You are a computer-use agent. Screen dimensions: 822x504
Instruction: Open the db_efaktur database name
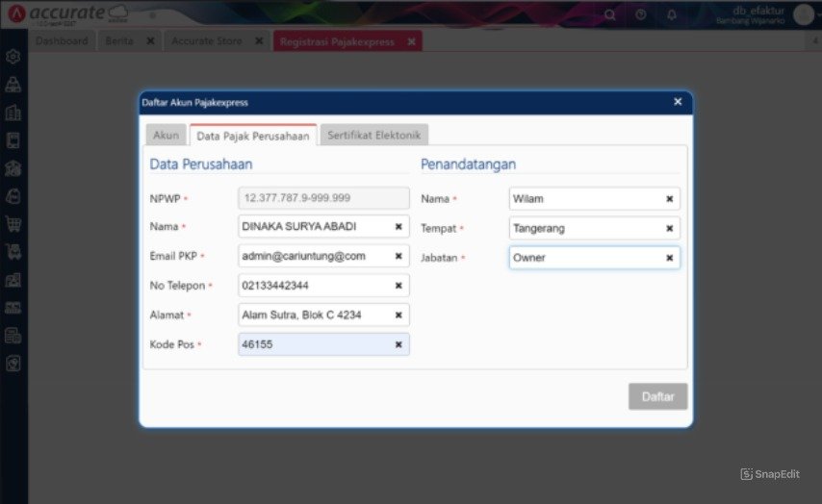(758, 11)
